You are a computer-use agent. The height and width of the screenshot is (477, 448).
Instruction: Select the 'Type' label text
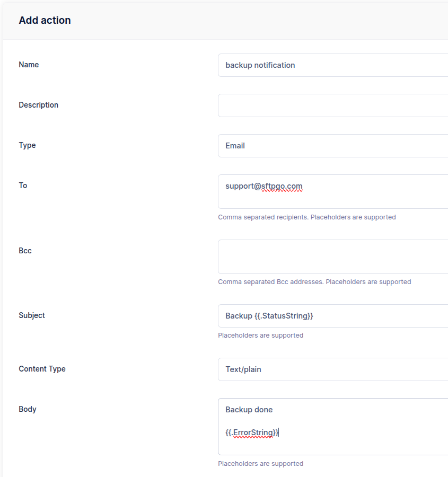click(x=27, y=145)
